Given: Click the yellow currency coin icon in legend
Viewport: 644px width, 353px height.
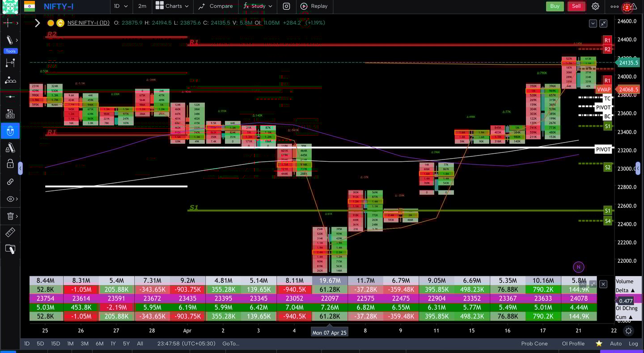Looking at the screenshot, I should point(60,23).
